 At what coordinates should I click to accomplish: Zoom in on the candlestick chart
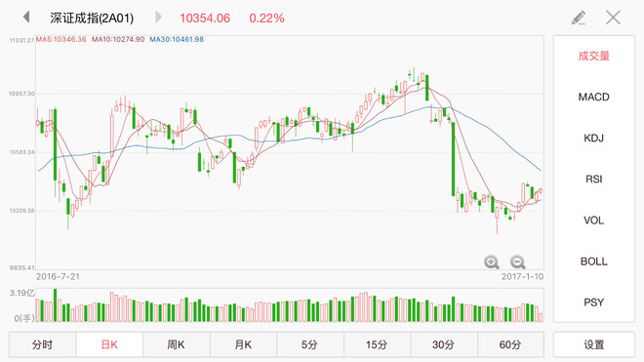(x=491, y=261)
